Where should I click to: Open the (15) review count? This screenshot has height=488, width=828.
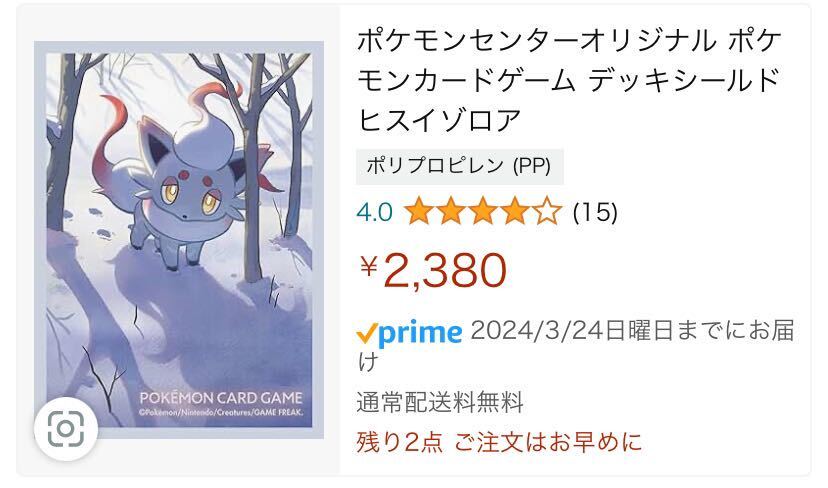(x=595, y=213)
